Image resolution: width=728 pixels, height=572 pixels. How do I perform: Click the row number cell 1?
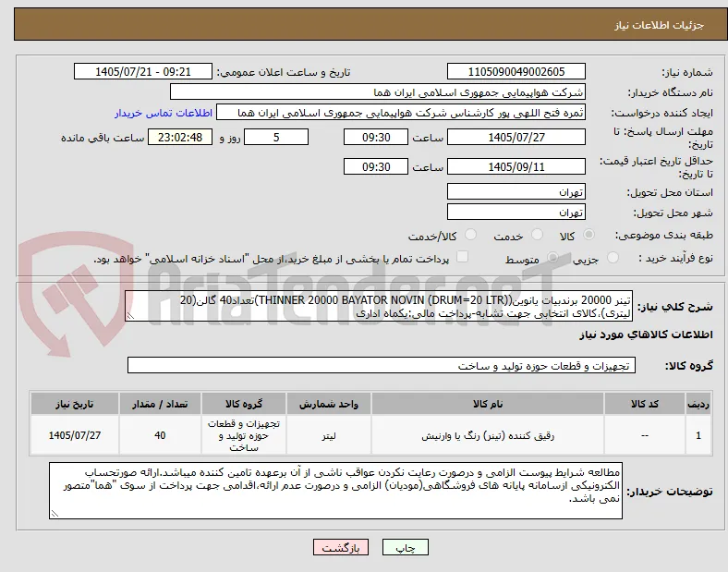pyautogui.click(x=698, y=435)
